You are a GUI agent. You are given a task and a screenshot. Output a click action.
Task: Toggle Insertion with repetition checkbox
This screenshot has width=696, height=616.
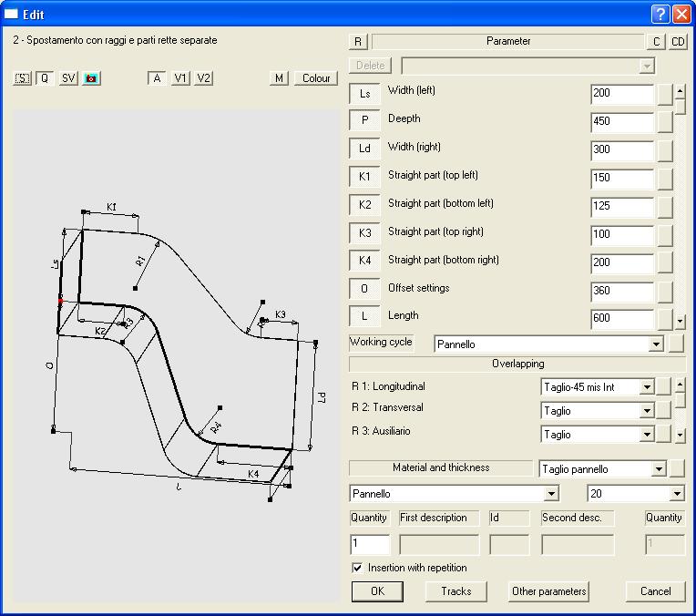click(x=357, y=568)
